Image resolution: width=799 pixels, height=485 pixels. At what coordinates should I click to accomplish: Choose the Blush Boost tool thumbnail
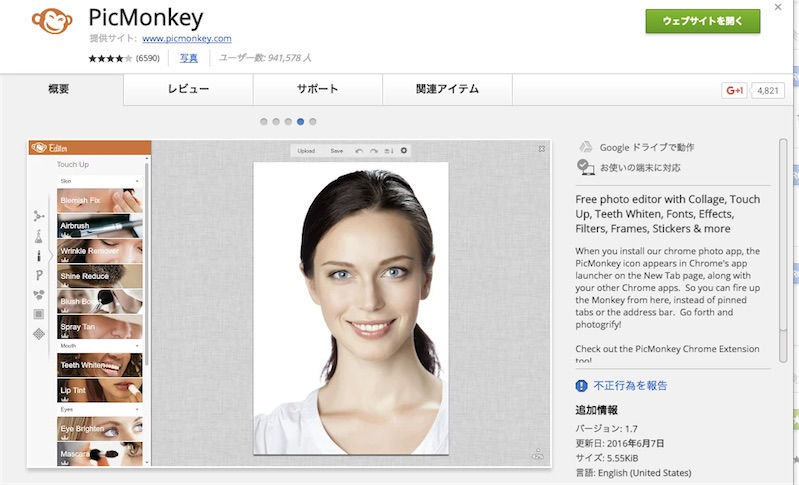[100, 301]
